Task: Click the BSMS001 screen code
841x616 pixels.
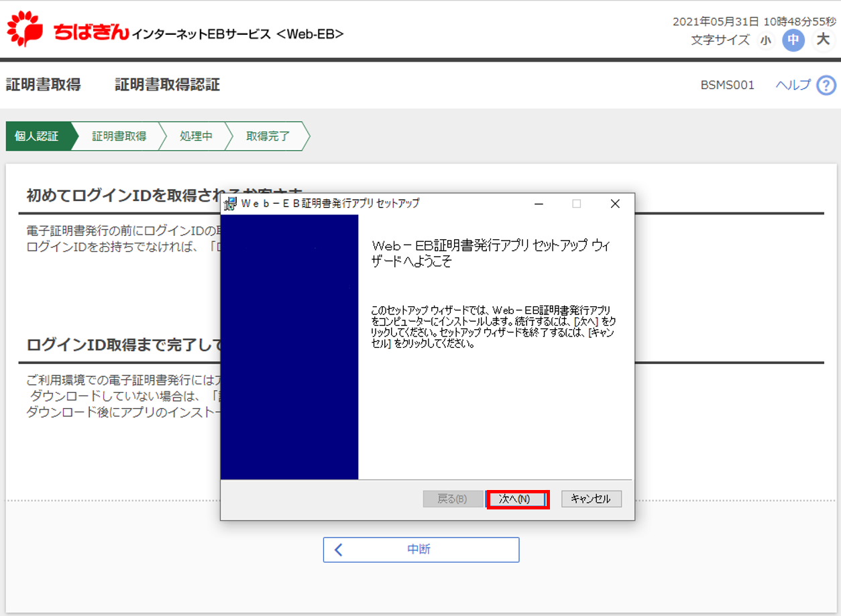Action: [x=728, y=85]
